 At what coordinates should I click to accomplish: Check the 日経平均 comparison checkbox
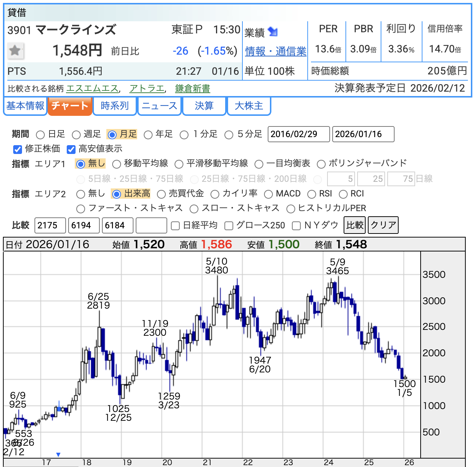[x=175, y=226]
